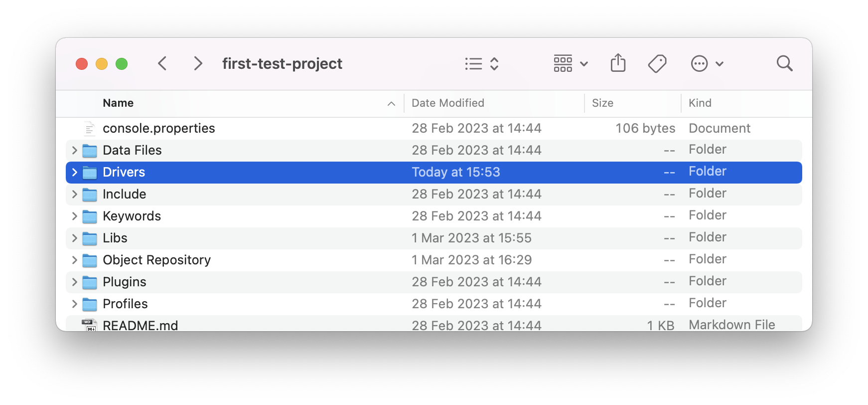
Task: Select the Drivers folder icon
Action: 89,172
